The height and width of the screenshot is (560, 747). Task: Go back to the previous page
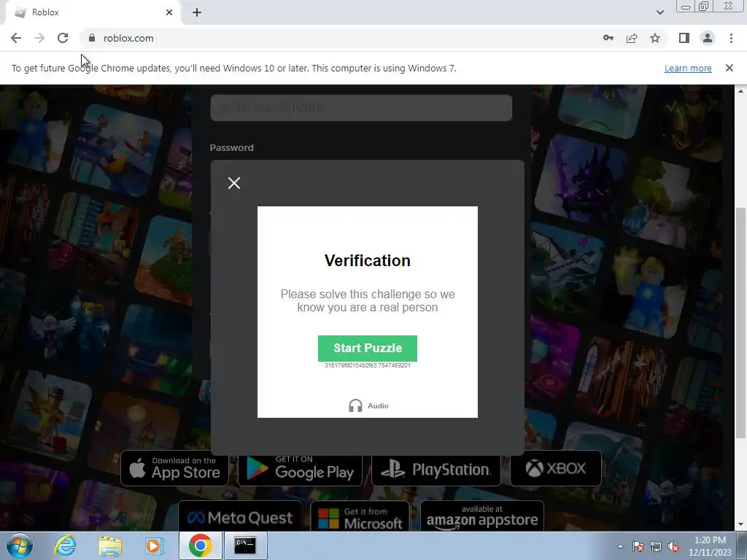pos(16,38)
